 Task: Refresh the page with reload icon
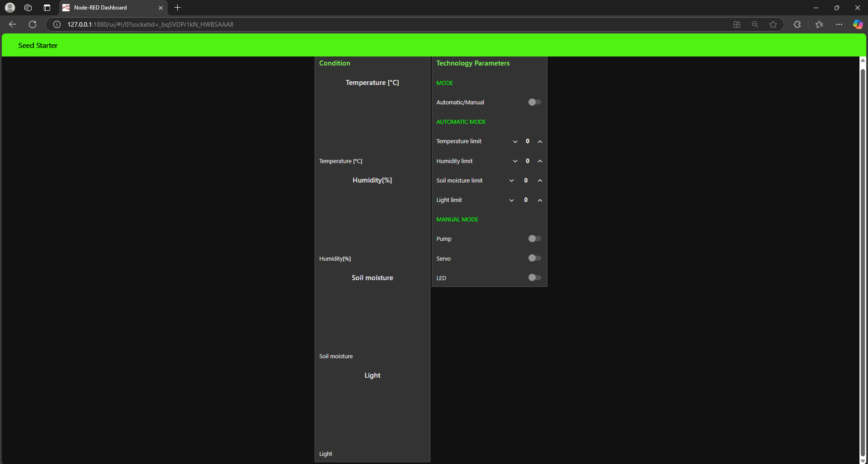(x=33, y=24)
